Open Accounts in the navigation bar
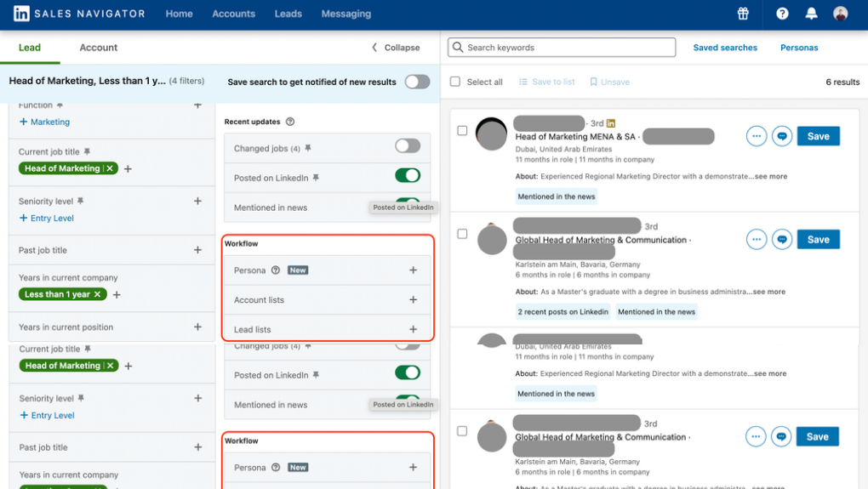This screenshot has height=489, width=868. (234, 14)
